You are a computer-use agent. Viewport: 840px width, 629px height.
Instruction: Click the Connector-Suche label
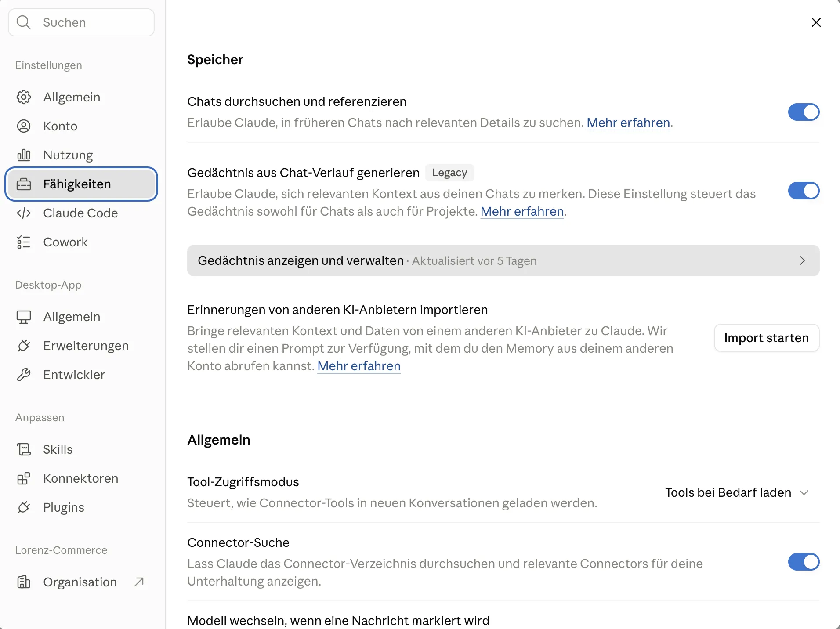(x=238, y=542)
